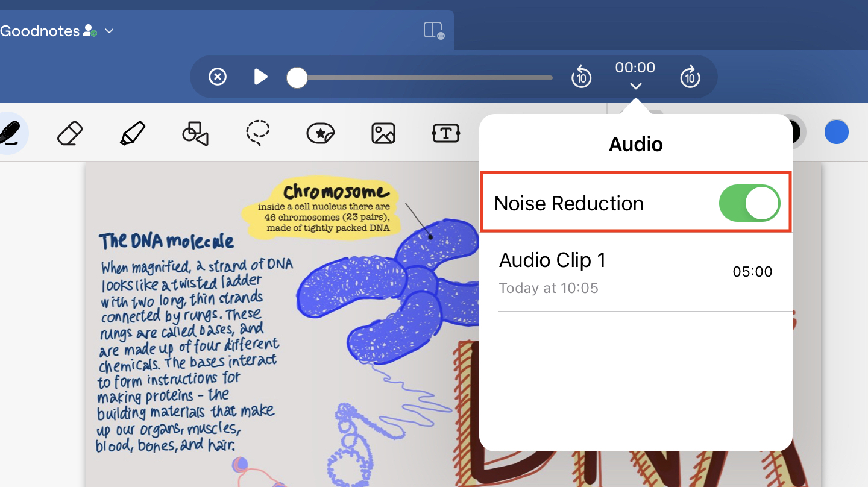Collapse the audio clips dropdown chevron
Viewport: 868px width, 487px height.
point(635,87)
